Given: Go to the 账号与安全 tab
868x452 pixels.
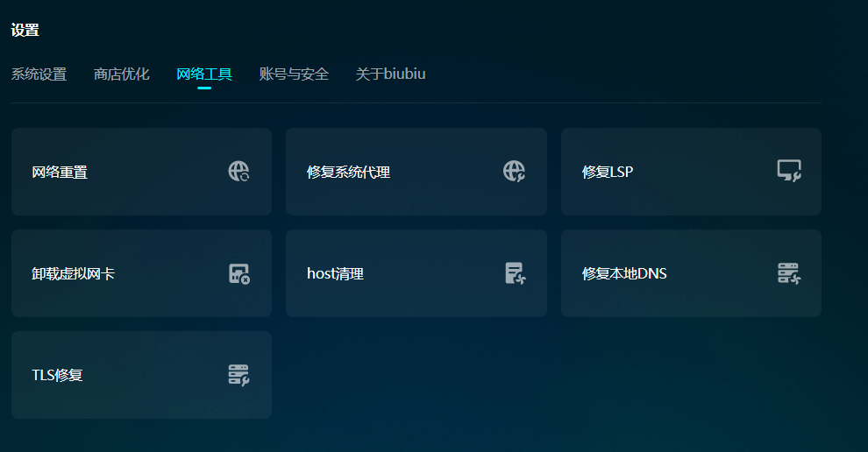Looking at the screenshot, I should click(294, 74).
